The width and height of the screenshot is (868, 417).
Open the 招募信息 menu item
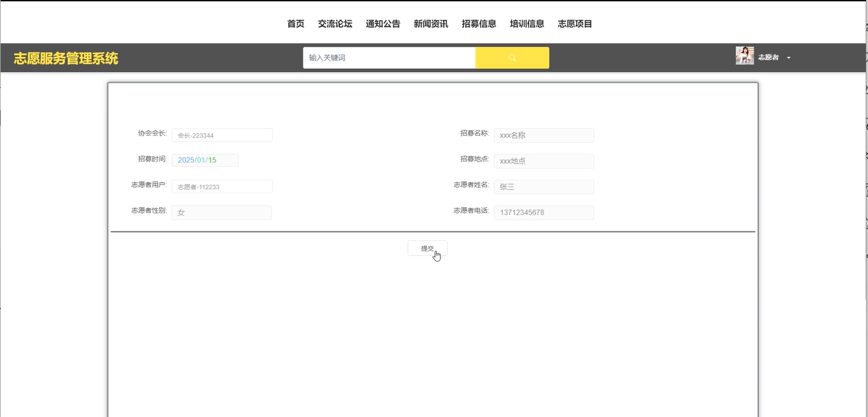pyautogui.click(x=479, y=24)
